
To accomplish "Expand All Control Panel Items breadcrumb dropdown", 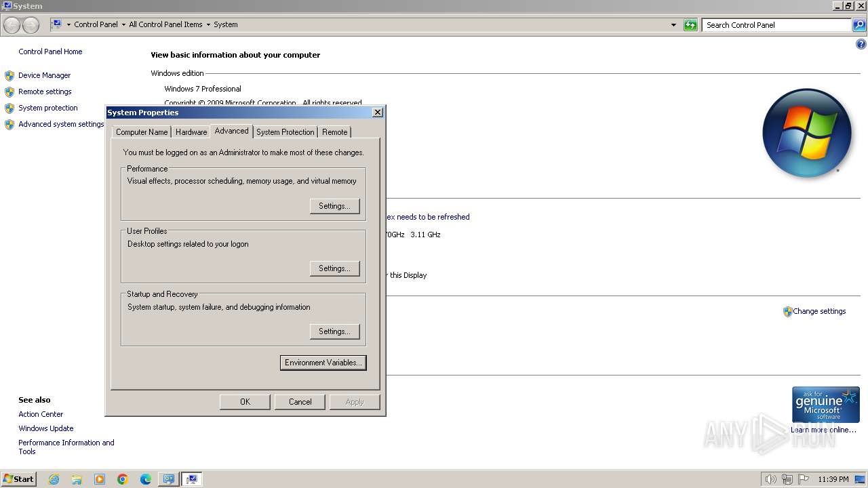I will click(208, 24).
